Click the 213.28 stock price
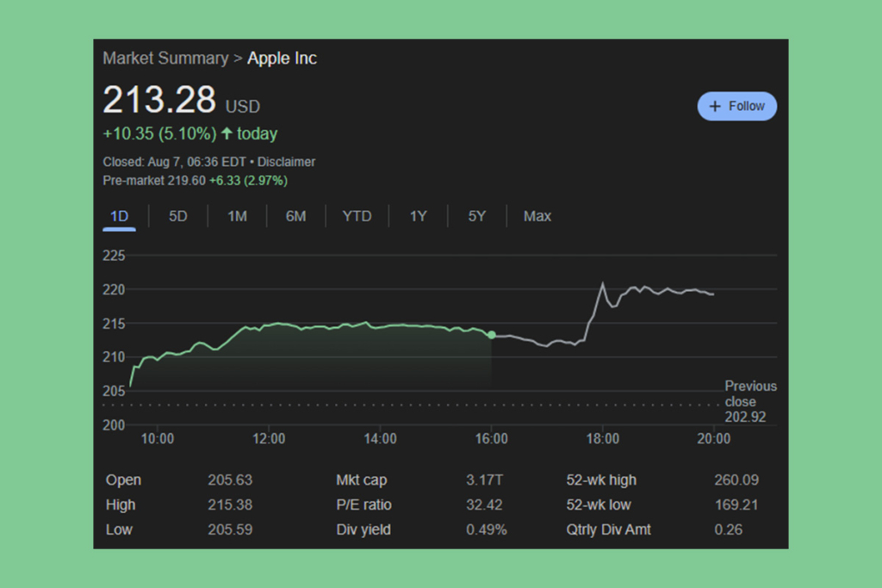The width and height of the screenshot is (882, 588). click(159, 100)
